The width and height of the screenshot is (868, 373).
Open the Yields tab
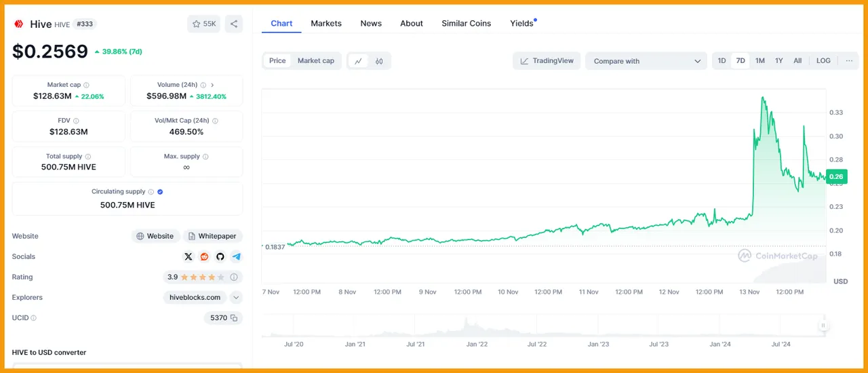pyautogui.click(x=522, y=24)
